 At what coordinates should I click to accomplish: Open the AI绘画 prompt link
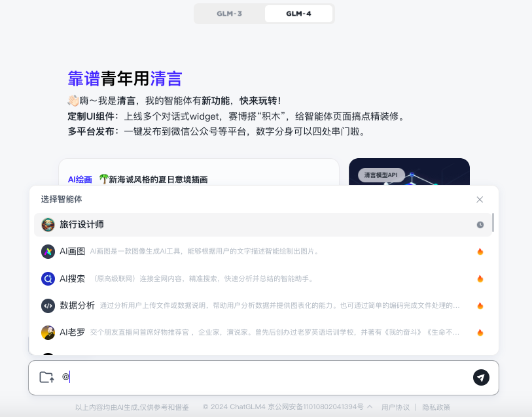[x=80, y=179]
